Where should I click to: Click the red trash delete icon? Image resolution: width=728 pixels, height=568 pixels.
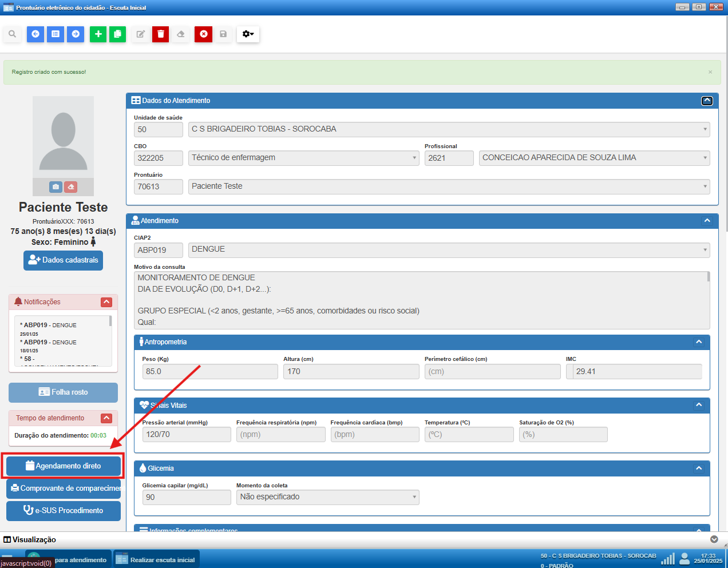[160, 34]
